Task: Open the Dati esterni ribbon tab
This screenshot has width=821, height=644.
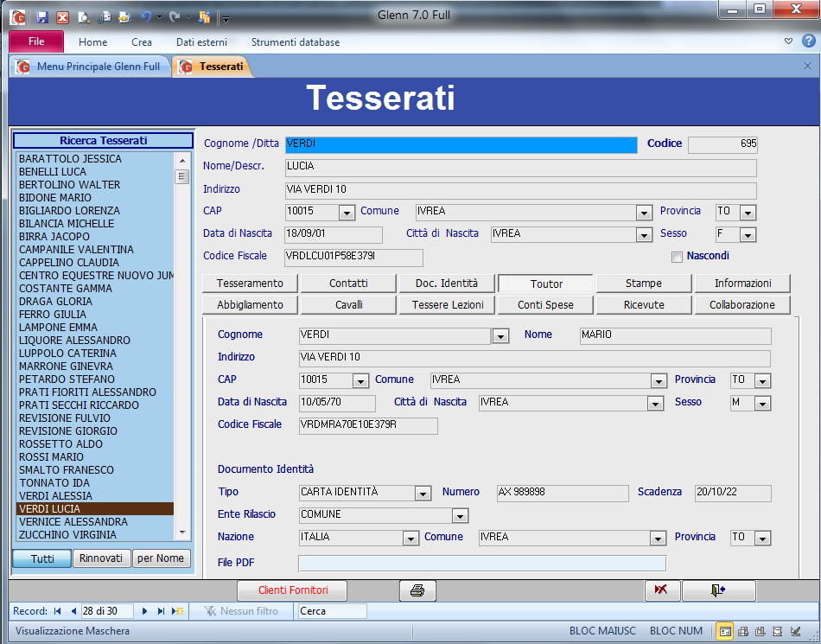Action: point(201,42)
